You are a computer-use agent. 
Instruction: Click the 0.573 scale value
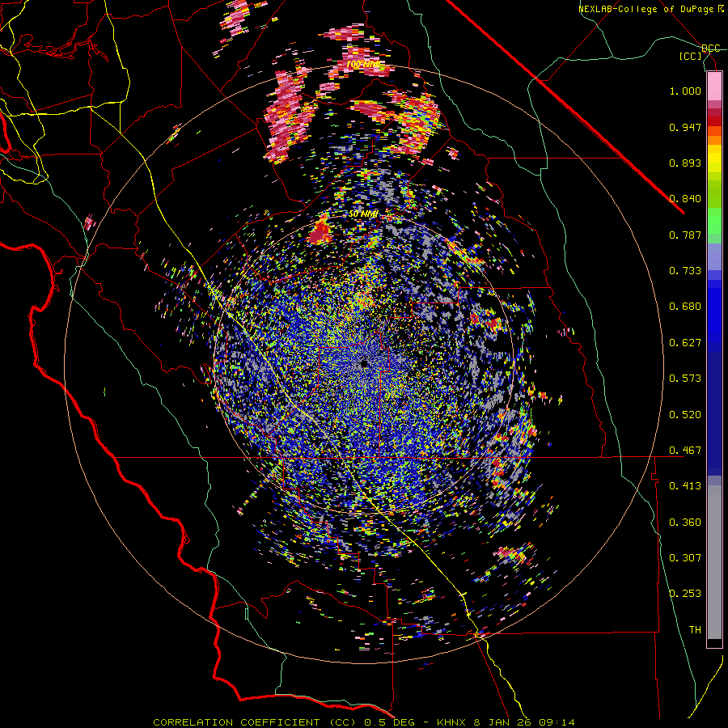(685, 379)
